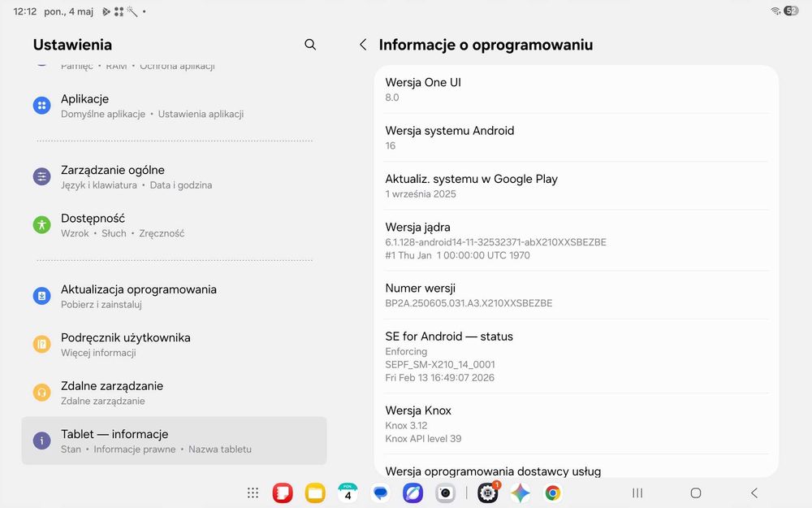This screenshot has width=812, height=508.
Task: Tap build number BP2A.250605.031.A3.X210XXSBEZBE
Action: (469, 302)
